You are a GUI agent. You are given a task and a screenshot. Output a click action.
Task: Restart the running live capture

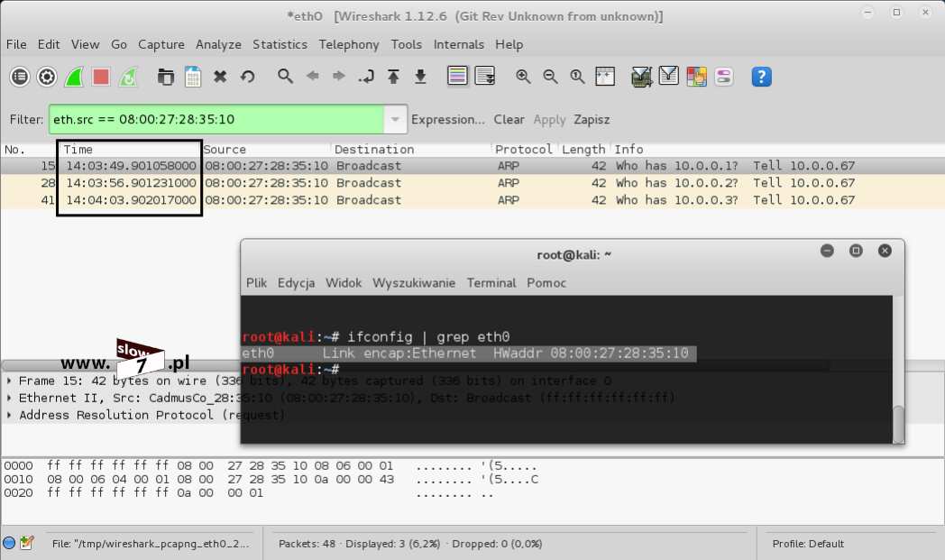coord(128,77)
